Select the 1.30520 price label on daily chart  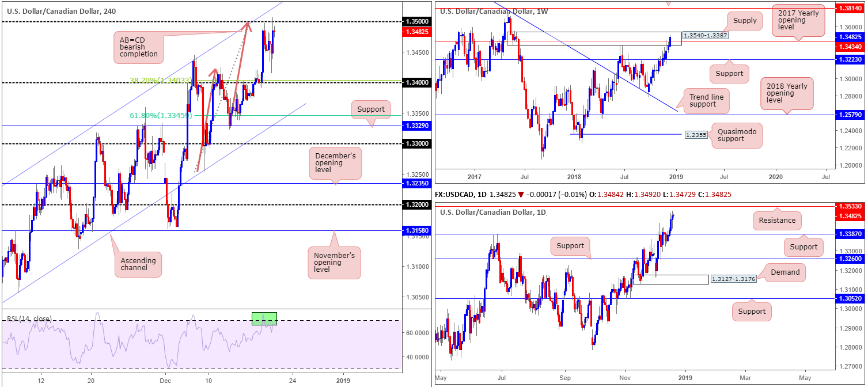click(x=850, y=299)
